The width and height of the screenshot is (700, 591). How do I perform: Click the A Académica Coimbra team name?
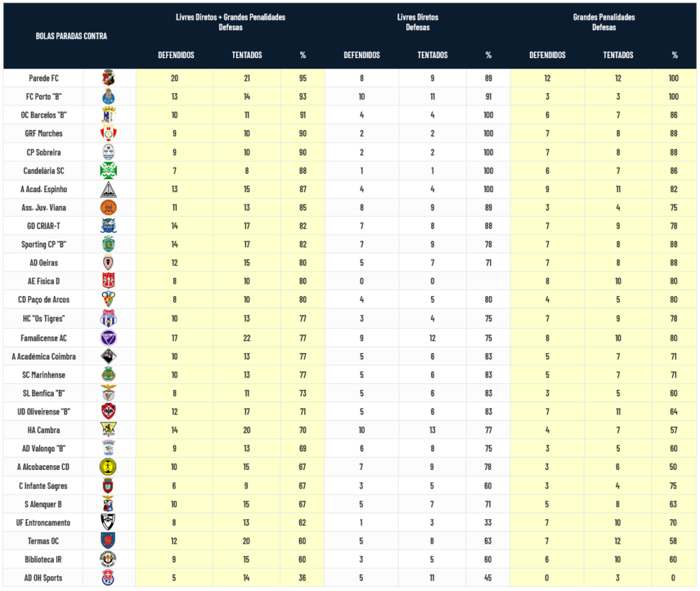(44, 356)
